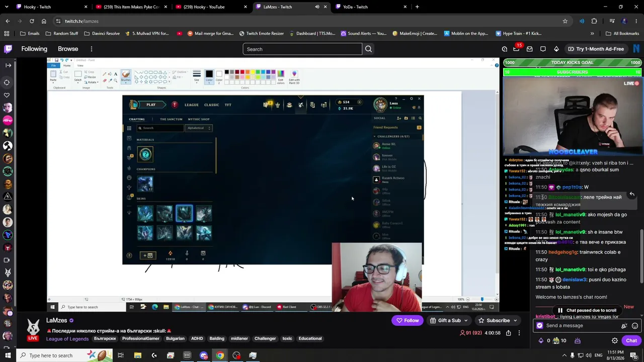Open the Random Stuff bookmark folder

click(x=61, y=34)
